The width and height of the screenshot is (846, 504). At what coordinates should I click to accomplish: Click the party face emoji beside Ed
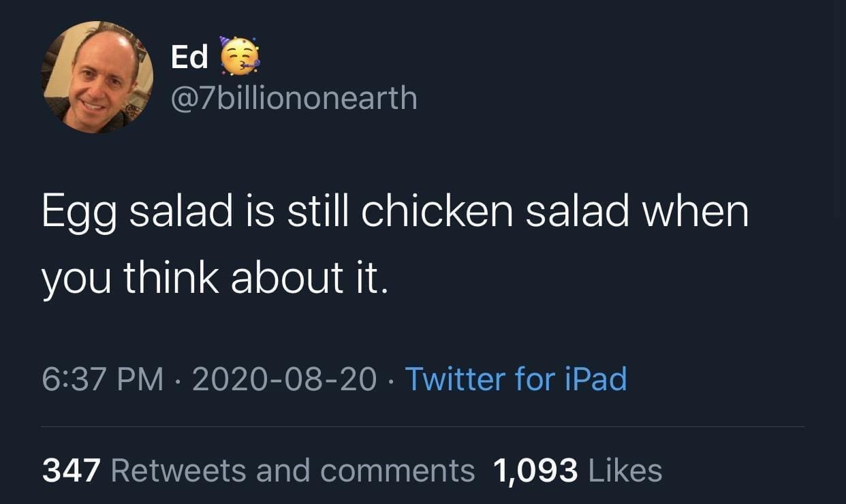[x=239, y=57]
